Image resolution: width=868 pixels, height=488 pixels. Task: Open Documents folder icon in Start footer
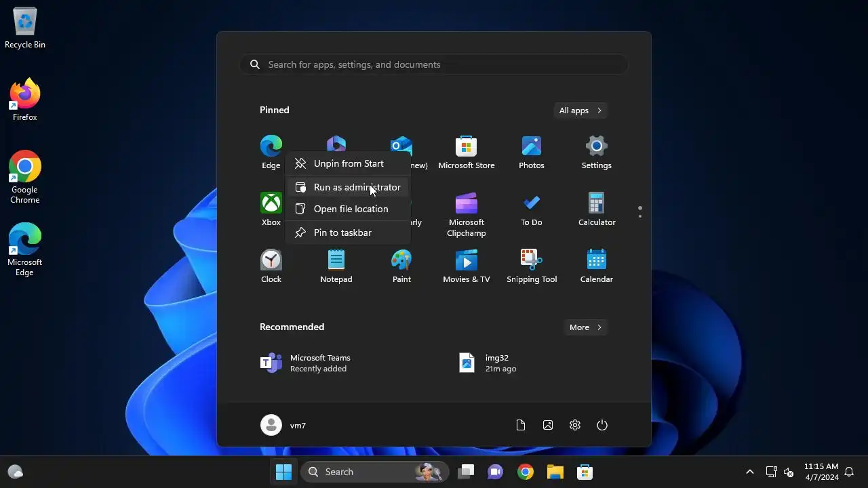[521, 425]
